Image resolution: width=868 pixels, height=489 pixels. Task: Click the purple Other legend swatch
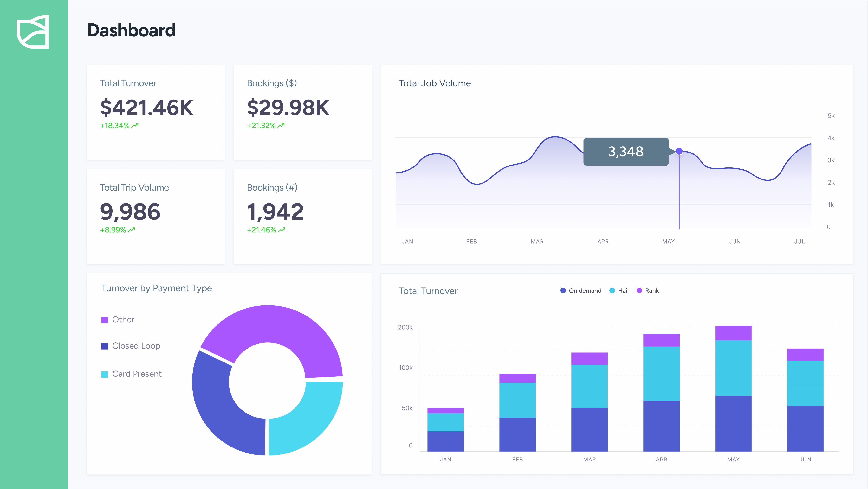[105, 319]
